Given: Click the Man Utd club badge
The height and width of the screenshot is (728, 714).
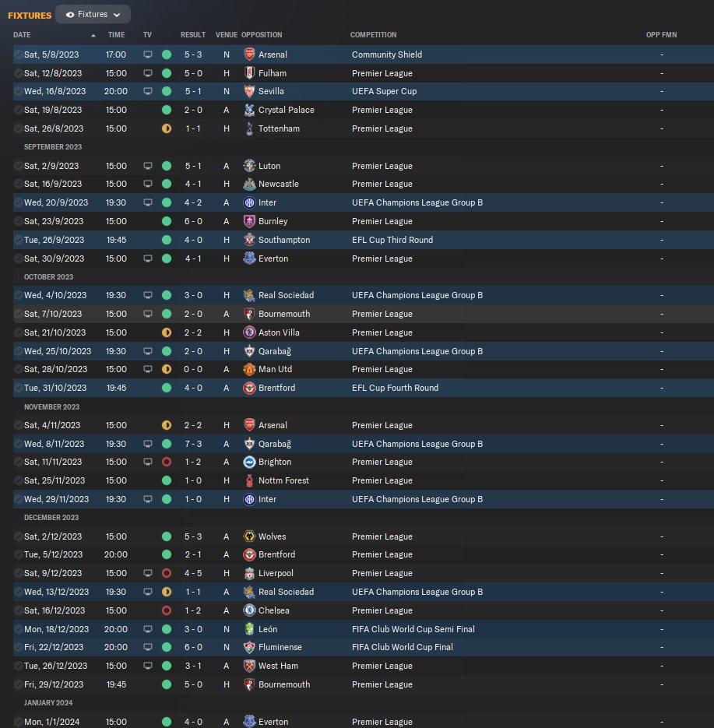Looking at the screenshot, I should (249, 369).
